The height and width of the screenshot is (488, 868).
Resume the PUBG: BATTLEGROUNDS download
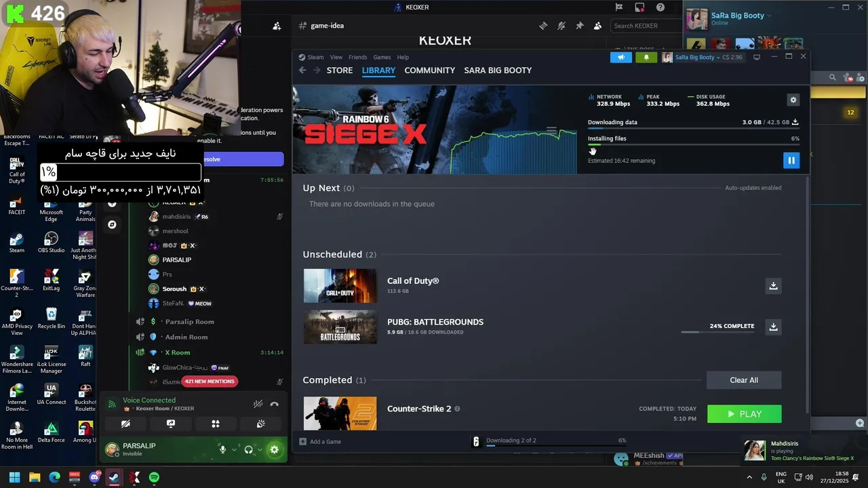tap(773, 327)
